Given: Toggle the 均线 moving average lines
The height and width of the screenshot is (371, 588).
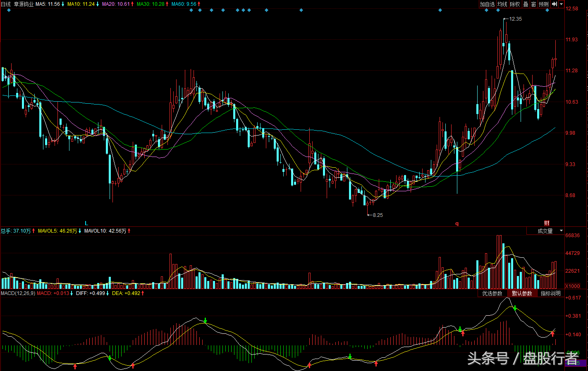Looking at the screenshot, I should click(502, 4).
